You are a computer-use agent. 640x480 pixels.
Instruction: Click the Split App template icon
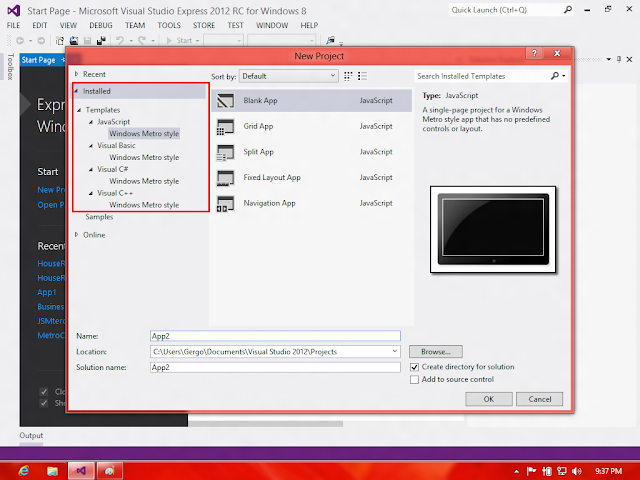click(225, 152)
